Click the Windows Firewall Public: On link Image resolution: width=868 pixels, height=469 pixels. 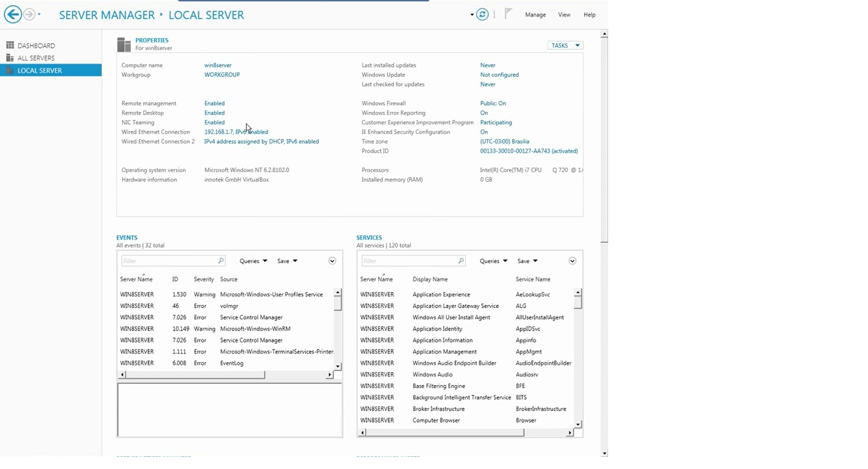493,104
